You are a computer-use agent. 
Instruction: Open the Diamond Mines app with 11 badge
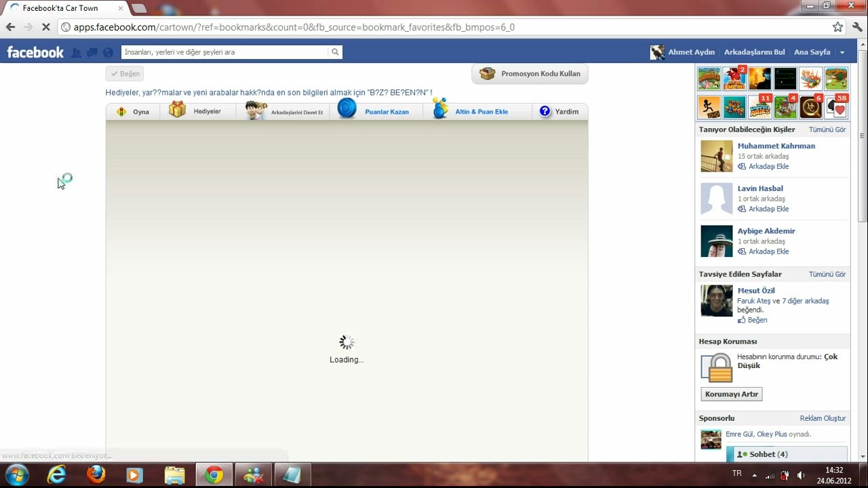(x=759, y=108)
